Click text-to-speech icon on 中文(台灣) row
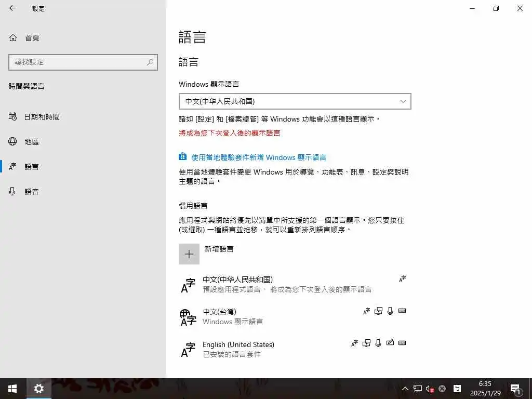The height and width of the screenshot is (399, 532). 378,311
